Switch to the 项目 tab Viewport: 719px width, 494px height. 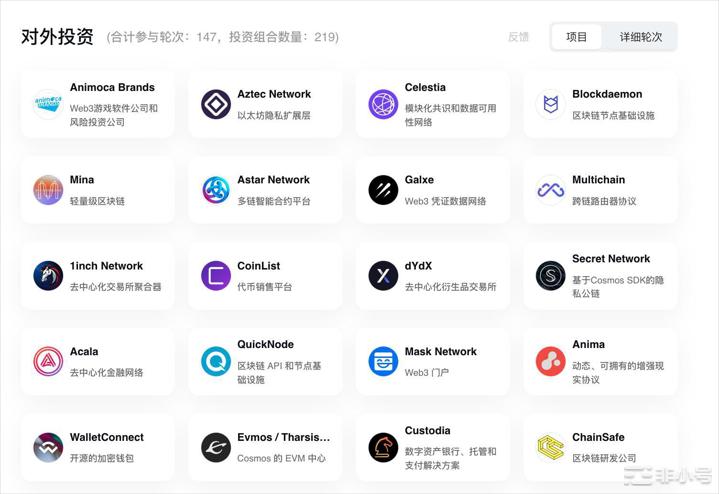tap(577, 37)
